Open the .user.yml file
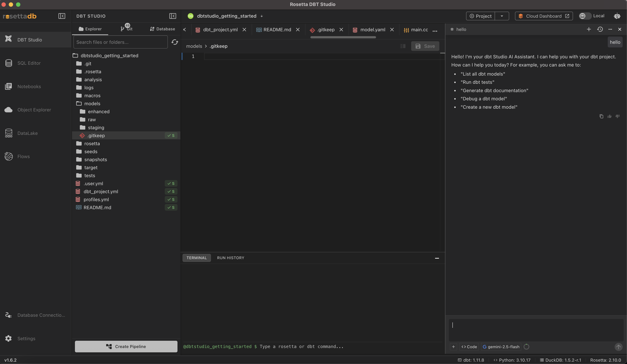627x364 pixels. [x=126, y=184]
